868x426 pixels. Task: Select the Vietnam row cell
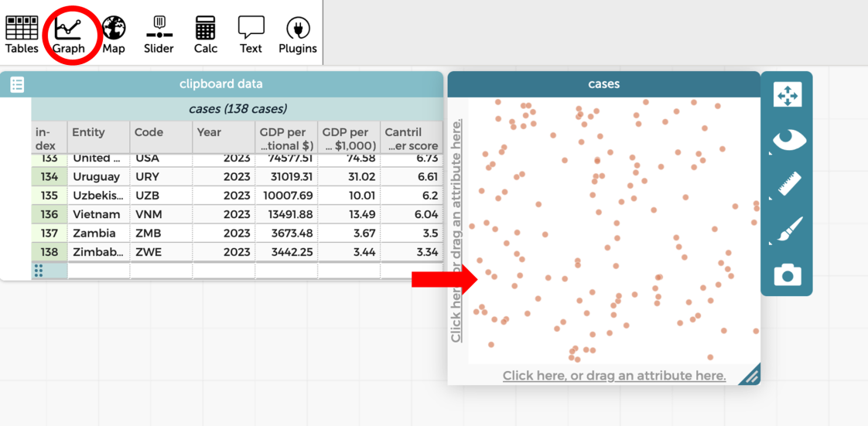point(98,214)
